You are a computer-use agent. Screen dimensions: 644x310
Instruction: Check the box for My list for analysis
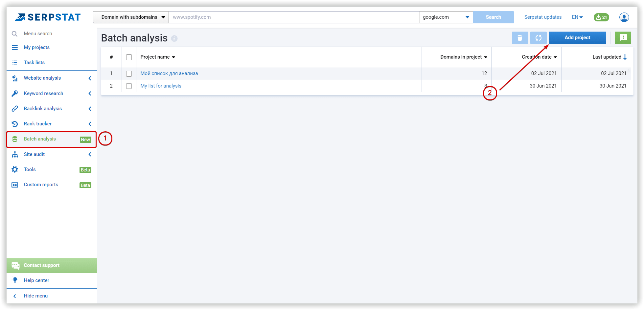[x=129, y=86]
